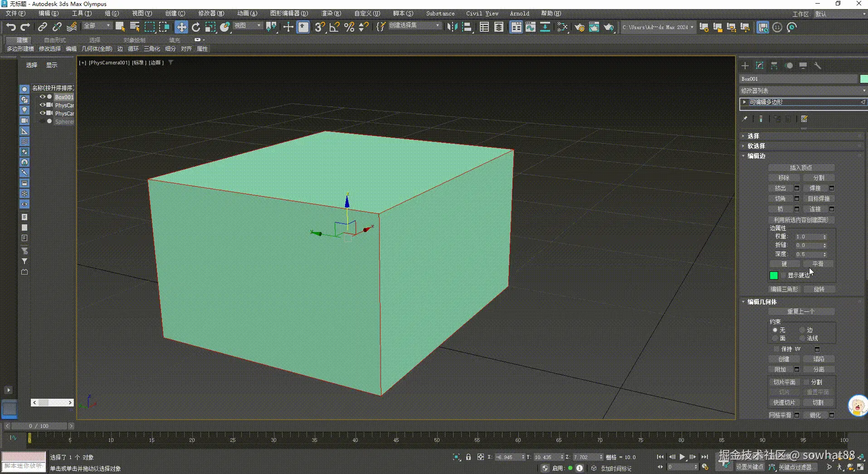Open the Mirror tool
The image size is (868, 474).
[x=452, y=27]
